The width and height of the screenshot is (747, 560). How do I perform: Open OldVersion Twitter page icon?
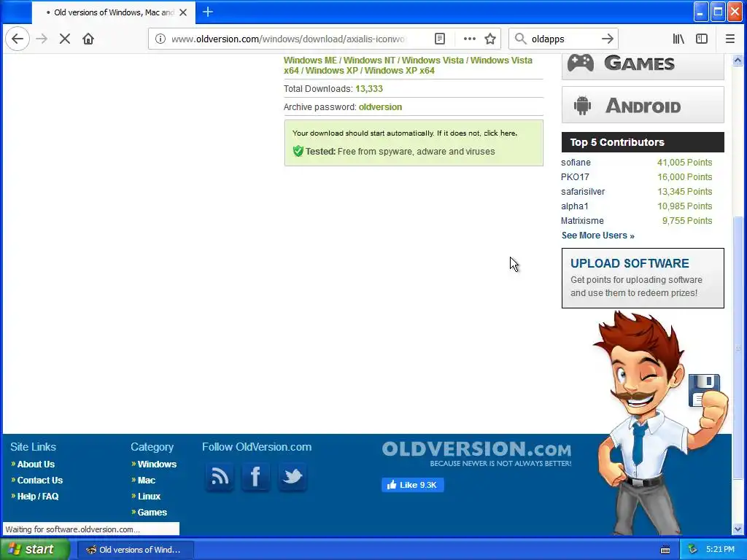(x=293, y=477)
